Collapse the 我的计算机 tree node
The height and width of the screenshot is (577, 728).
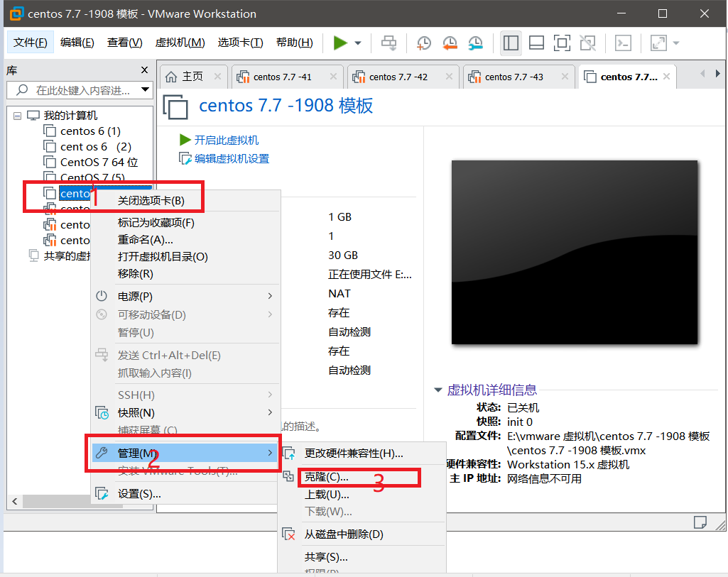point(17,116)
